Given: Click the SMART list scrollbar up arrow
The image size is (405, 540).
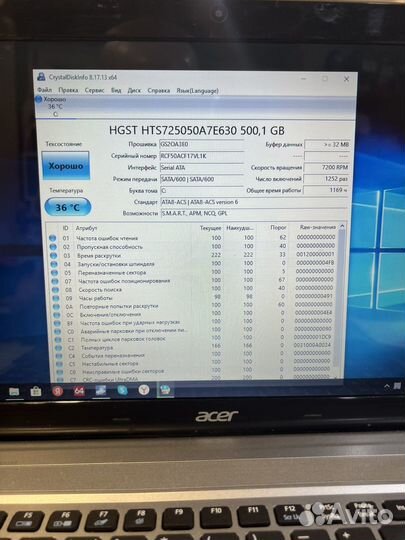Looking at the screenshot, I should pos(342,227).
